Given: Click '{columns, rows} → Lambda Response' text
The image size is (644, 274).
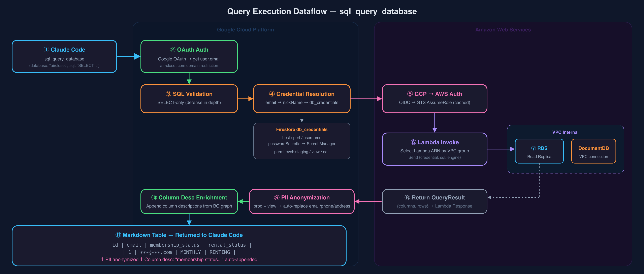Looking at the screenshot, I should tap(434, 206).
